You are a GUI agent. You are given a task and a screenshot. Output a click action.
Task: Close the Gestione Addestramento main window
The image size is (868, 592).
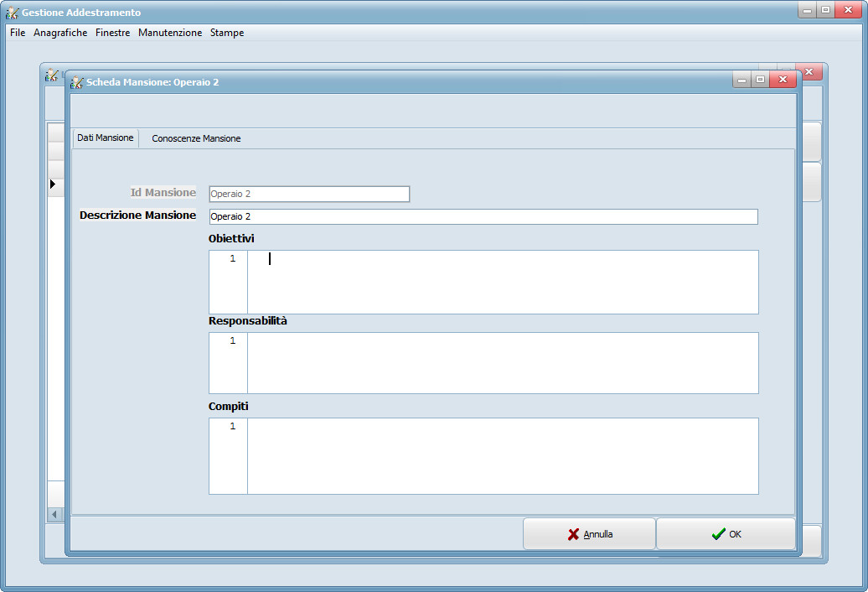pyautogui.click(x=848, y=10)
